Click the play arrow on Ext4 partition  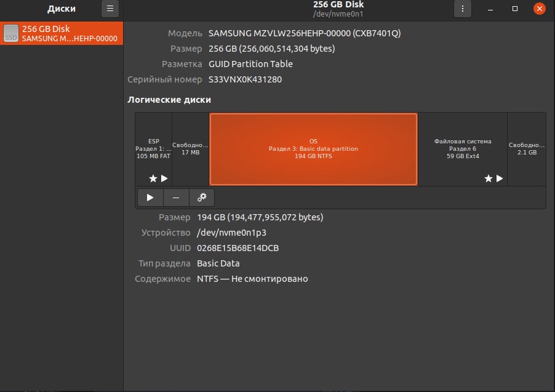click(x=500, y=178)
